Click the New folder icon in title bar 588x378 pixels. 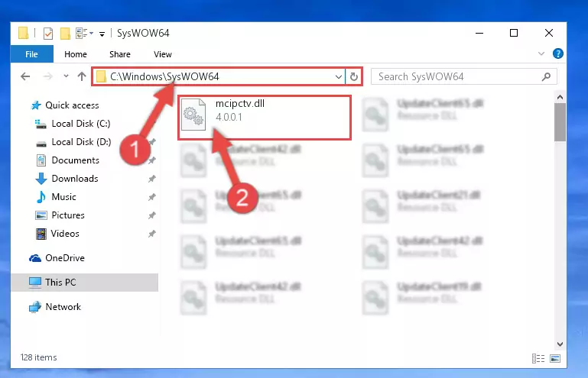click(x=65, y=34)
